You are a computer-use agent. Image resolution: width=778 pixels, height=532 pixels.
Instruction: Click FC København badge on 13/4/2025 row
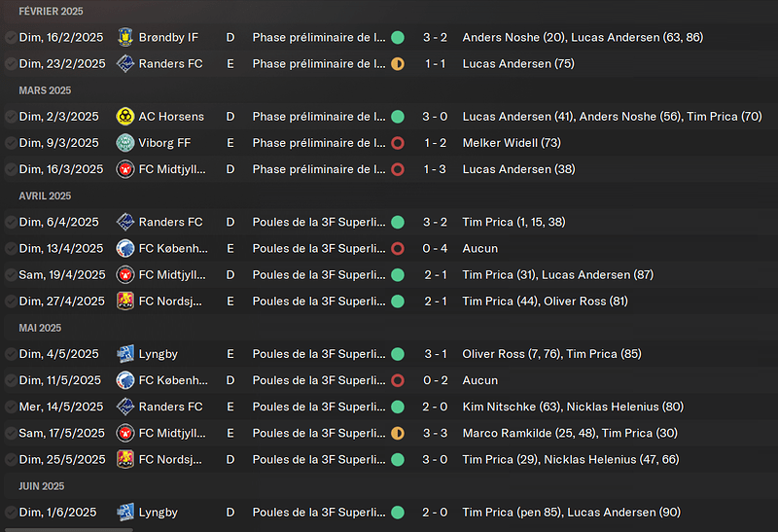[124, 248]
